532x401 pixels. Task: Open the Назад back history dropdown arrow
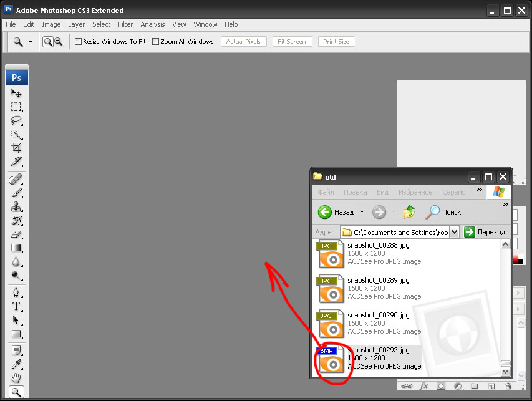[362, 212]
